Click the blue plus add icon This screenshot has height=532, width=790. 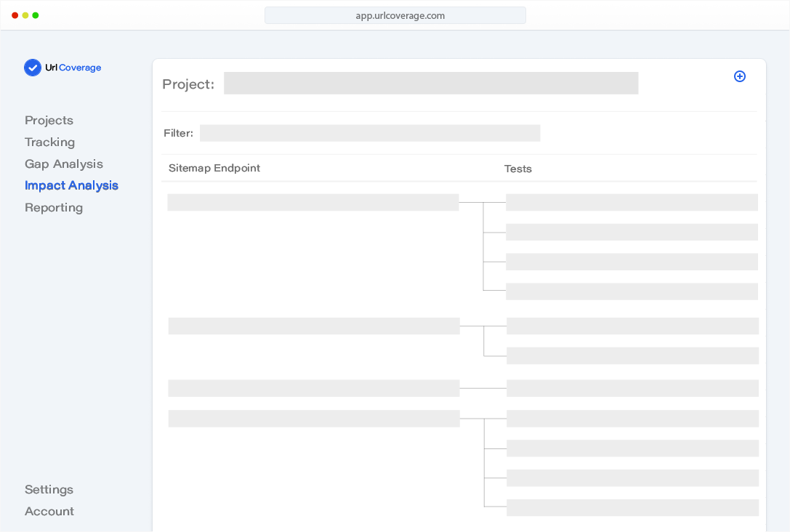[x=740, y=76]
